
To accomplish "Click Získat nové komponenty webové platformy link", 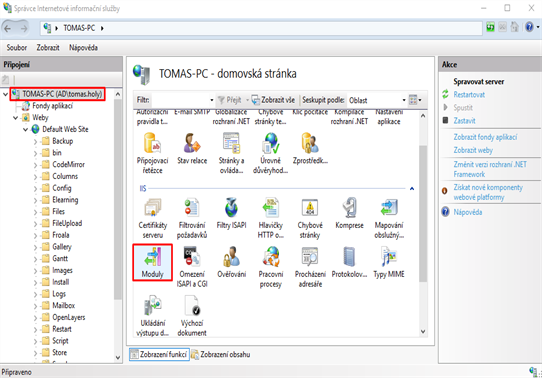I will click(x=488, y=192).
